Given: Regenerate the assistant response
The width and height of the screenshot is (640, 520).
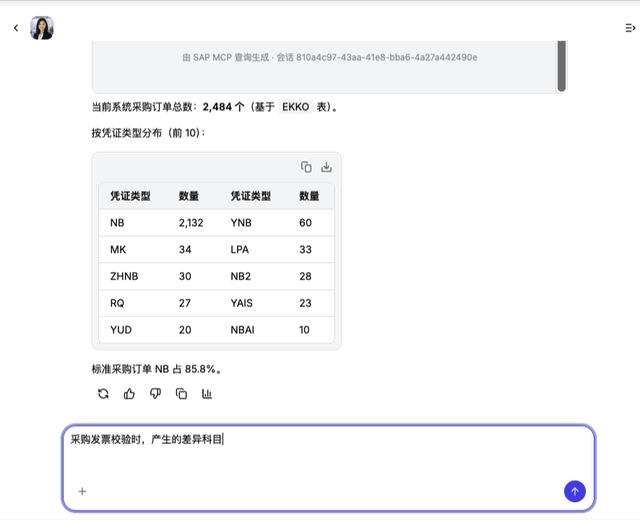Looking at the screenshot, I should tap(103, 394).
